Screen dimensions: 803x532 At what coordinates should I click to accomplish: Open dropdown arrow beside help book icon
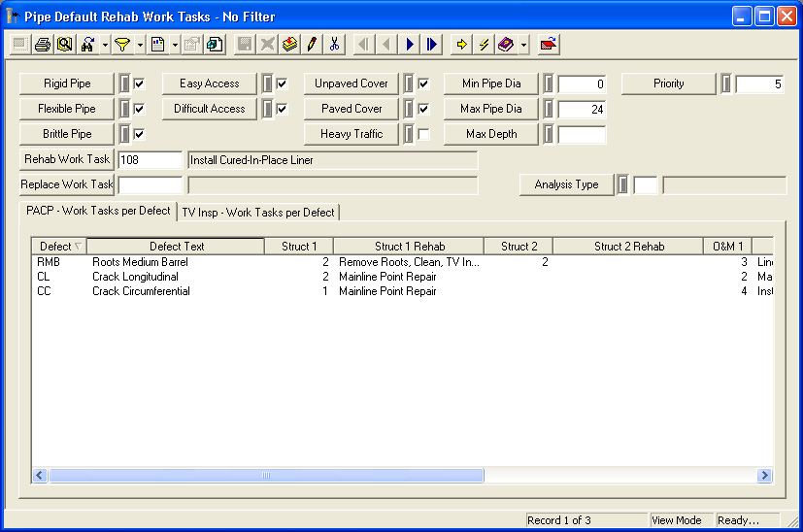tap(523, 45)
